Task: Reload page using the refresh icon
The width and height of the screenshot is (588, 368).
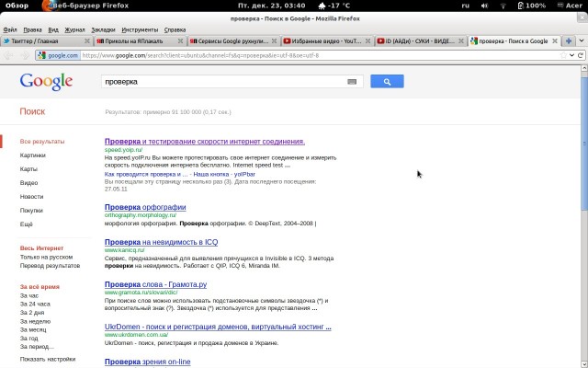Action: pyautogui.click(x=581, y=55)
